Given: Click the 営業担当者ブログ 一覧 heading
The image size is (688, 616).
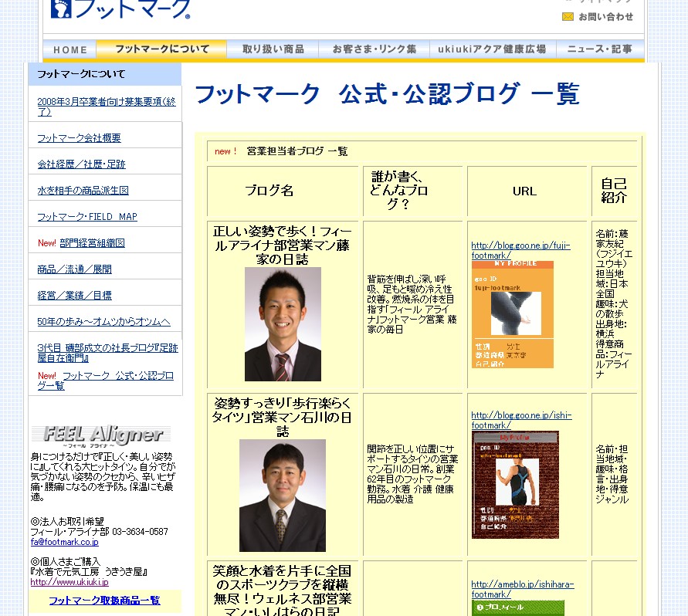Looking at the screenshot, I should (297, 151).
